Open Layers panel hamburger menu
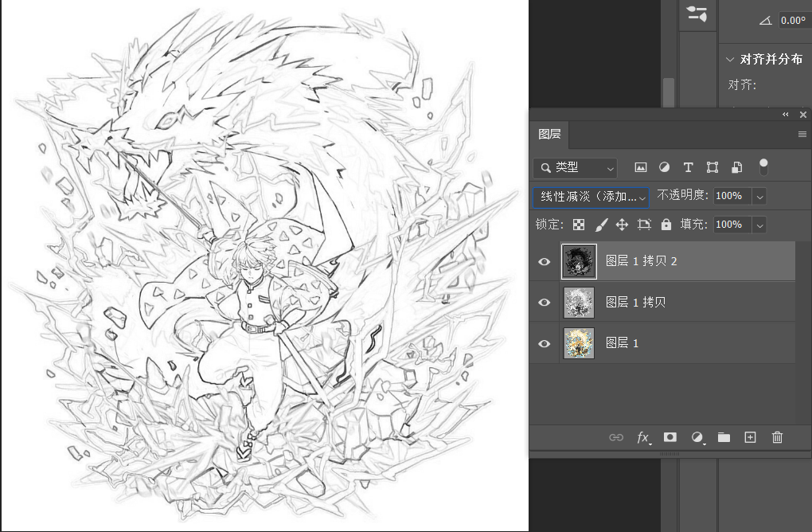Screen dimensions: 812x532 click(x=802, y=134)
